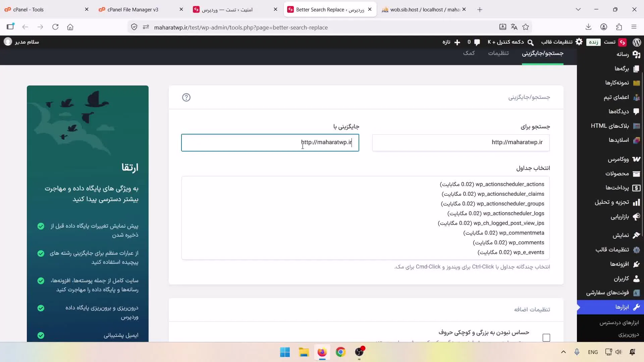
Task: Switch to the کمک tab
Action: (x=469, y=53)
